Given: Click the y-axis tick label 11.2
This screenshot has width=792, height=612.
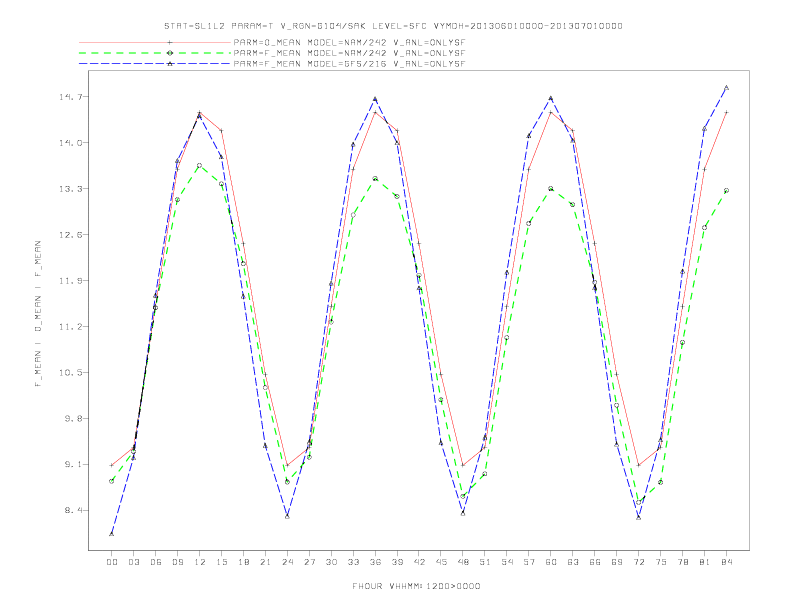Looking at the screenshot, I should (x=69, y=327).
